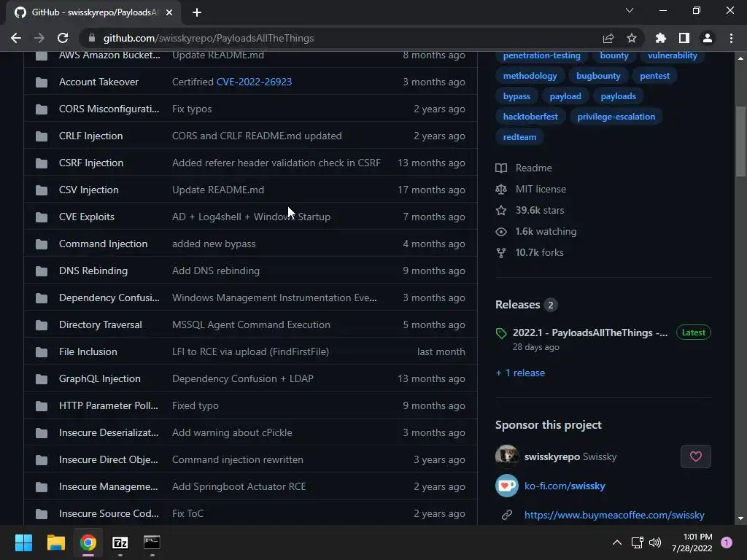Click the privilege-escalation topic tag
This screenshot has height=560, width=747.
[616, 117]
